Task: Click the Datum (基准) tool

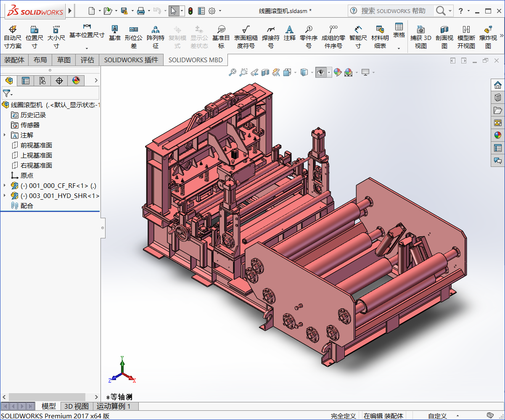Action: (114, 33)
